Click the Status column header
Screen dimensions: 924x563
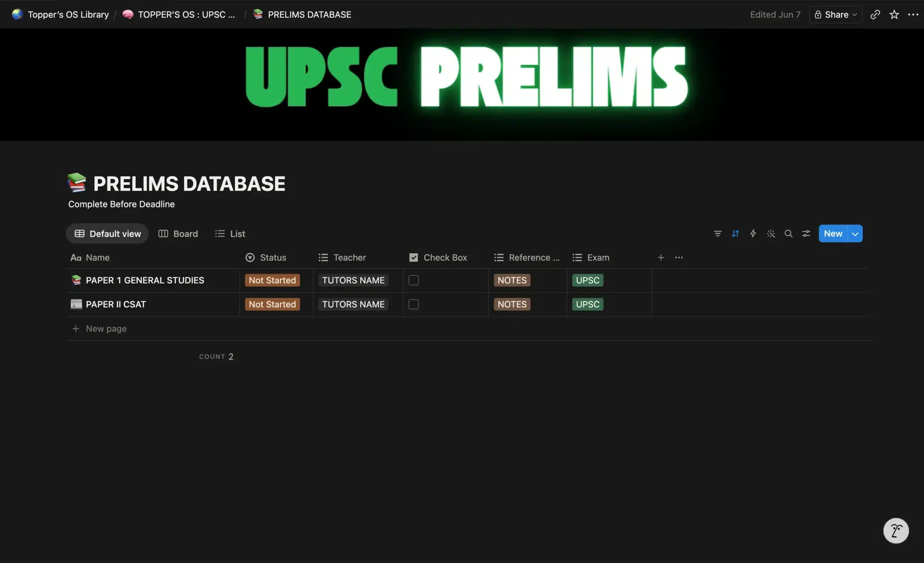coord(276,257)
